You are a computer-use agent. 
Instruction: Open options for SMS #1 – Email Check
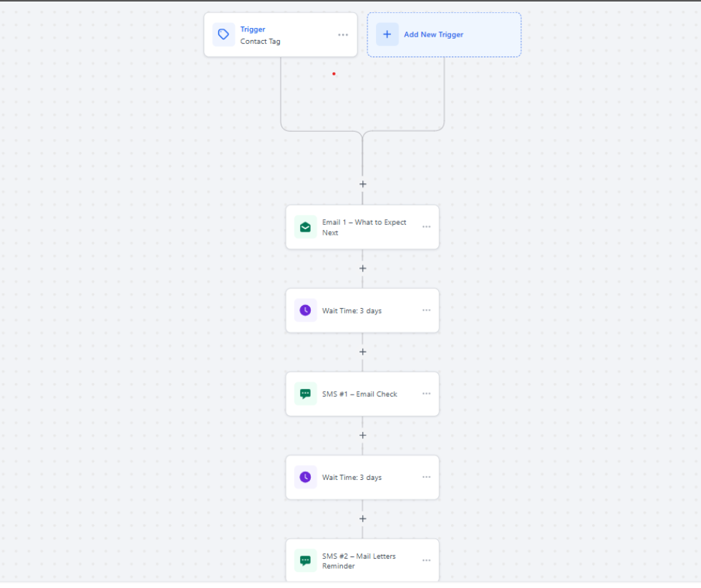(x=427, y=393)
